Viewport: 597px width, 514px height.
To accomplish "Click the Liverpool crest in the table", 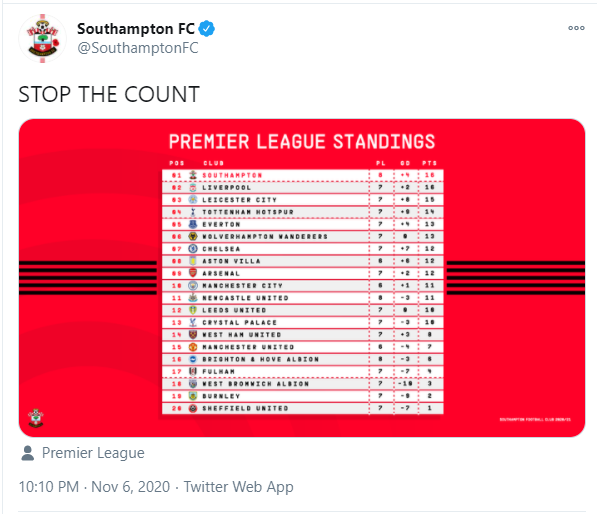I will (x=193, y=188).
